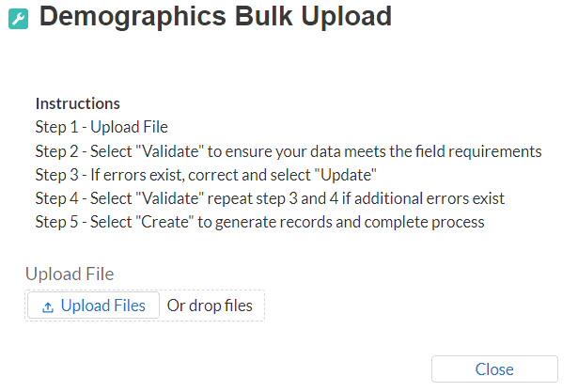Viewport: 578px width, 392px height.
Task: Click the bold Instructions heading
Action: pos(78,103)
